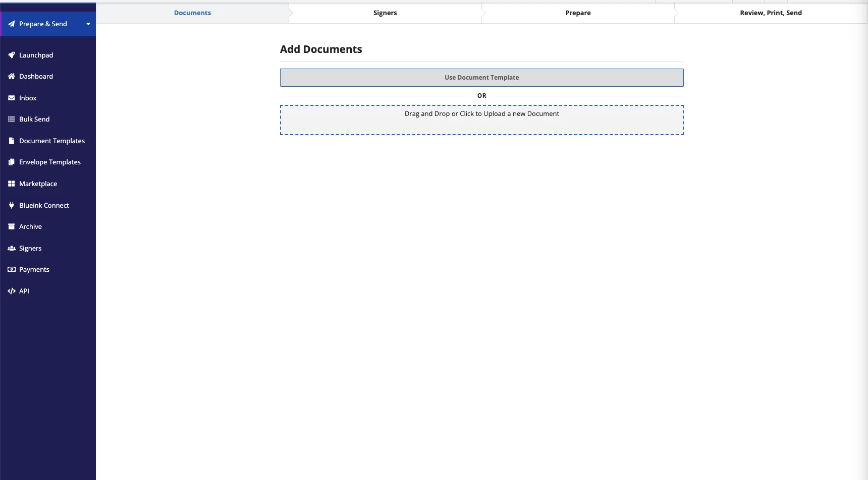Select Bulk Send in sidebar

(34, 119)
